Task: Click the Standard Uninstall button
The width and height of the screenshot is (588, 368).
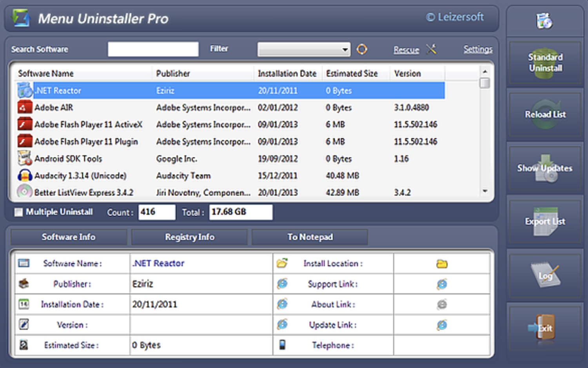Action: click(545, 63)
